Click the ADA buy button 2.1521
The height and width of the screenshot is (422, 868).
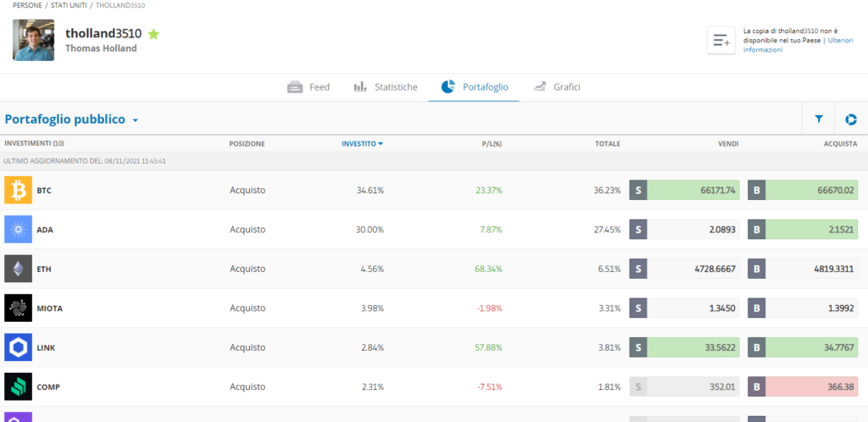pos(803,230)
